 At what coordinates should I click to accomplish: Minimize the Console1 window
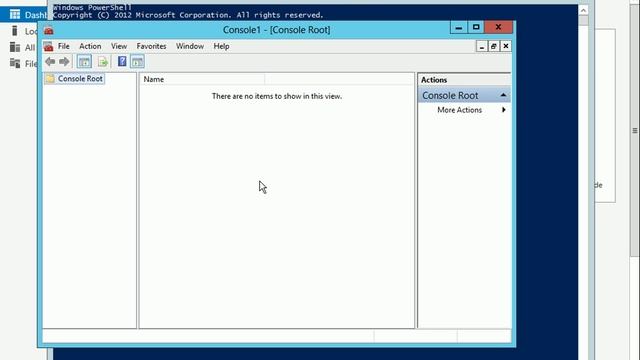pyautogui.click(x=458, y=27)
